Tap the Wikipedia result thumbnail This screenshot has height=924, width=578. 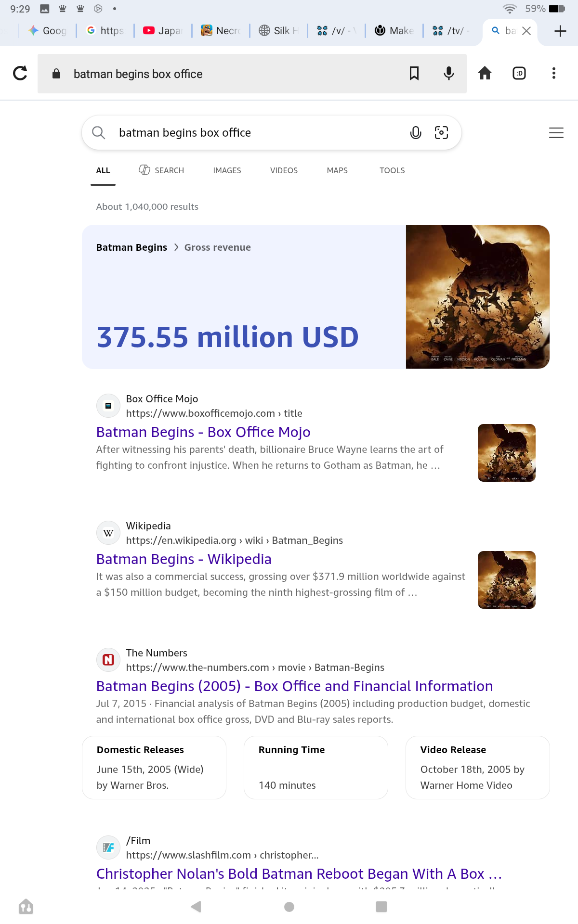click(x=507, y=580)
